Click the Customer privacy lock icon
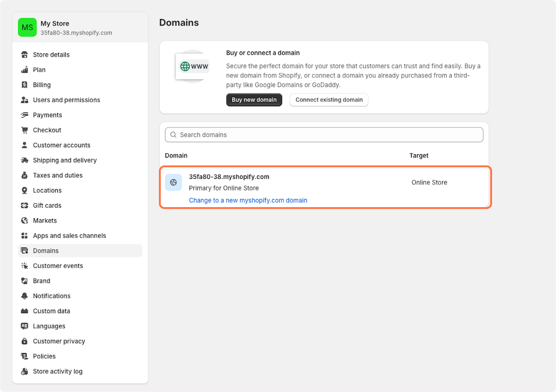 [25, 341]
